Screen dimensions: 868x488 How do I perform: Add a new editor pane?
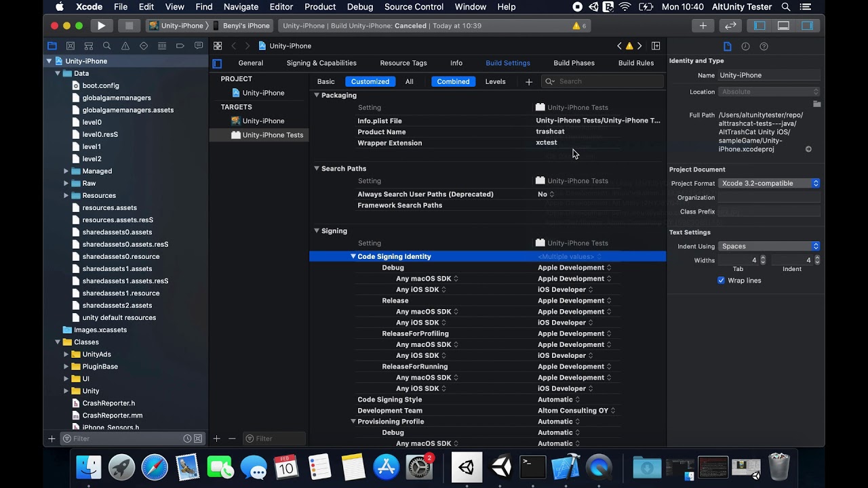[x=656, y=46]
